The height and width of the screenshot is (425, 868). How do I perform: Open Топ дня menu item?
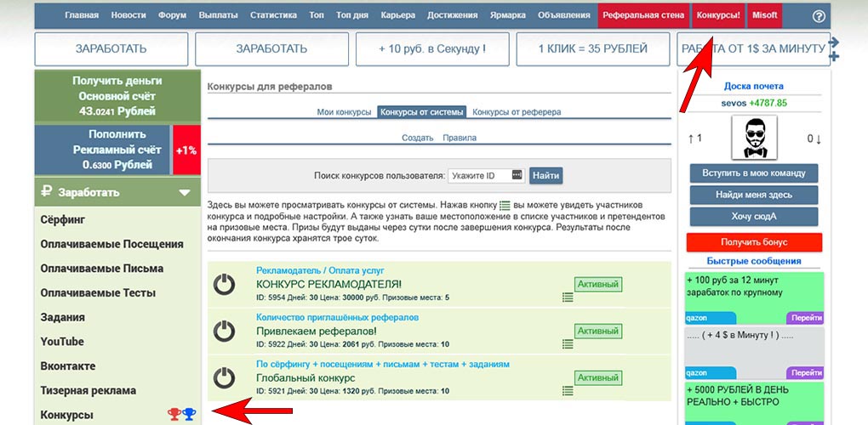tap(352, 15)
